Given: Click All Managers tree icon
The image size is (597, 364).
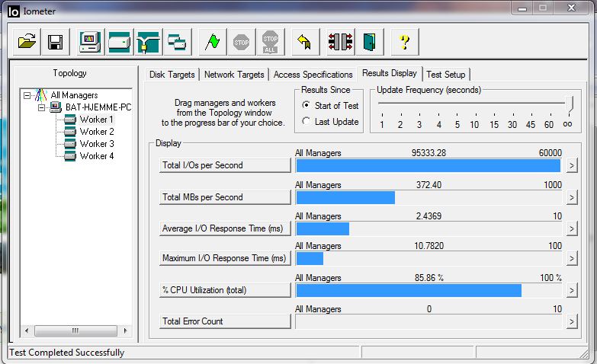Looking at the screenshot, I should click(40, 95).
